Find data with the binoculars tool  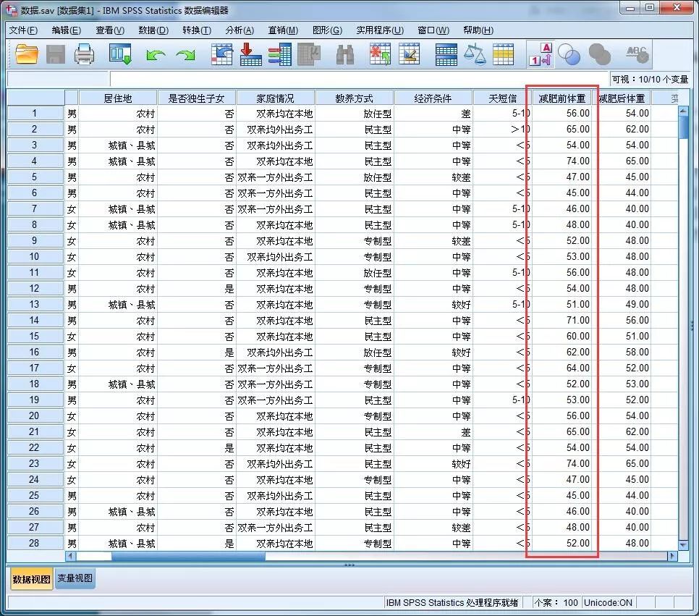[345, 54]
